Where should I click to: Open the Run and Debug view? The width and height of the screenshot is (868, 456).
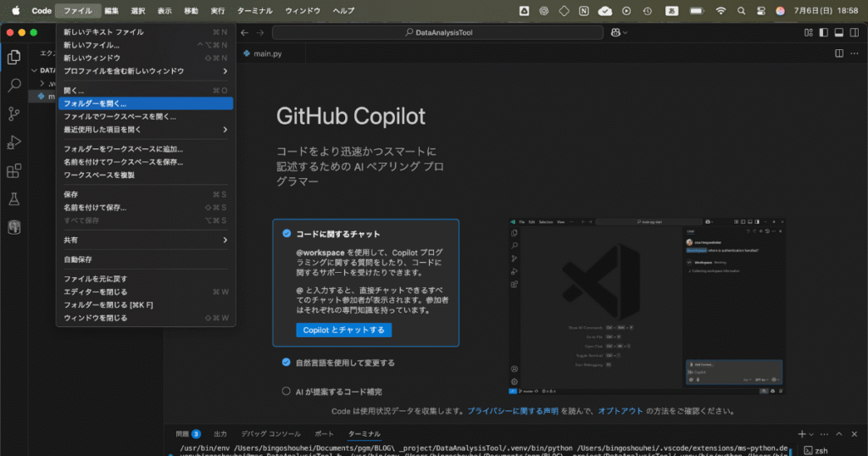(14, 142)
